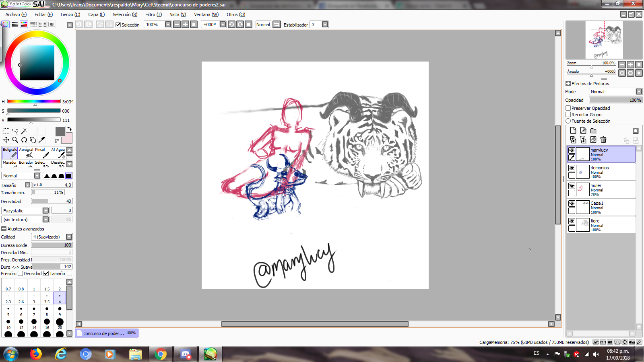The width and height of the screenshot is (644, 362).
Task: Open the Calidad dropdown
Action: 69,237
